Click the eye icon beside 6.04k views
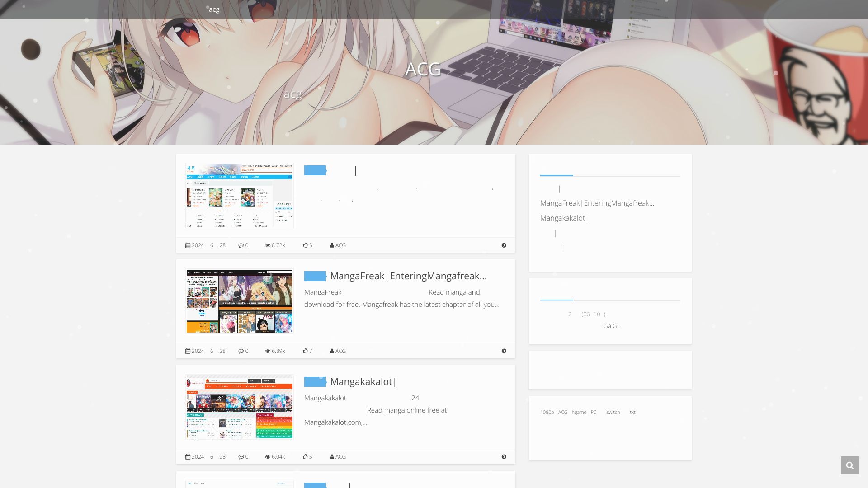This screenshot has height=488, width=868. (268, 457)
